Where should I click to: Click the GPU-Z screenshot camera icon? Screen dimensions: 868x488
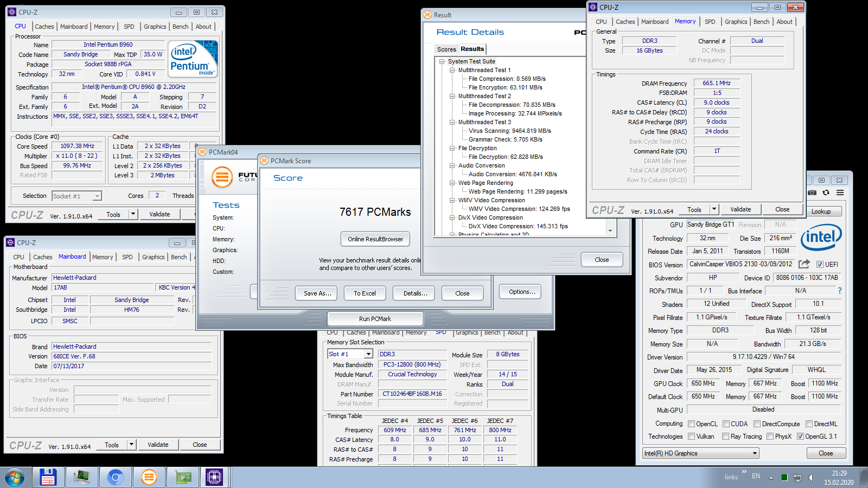coord(812,192)
